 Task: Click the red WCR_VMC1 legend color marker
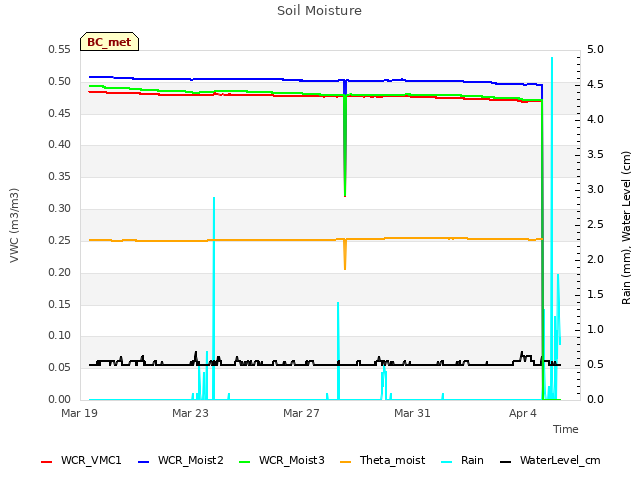[x=47, y=462]
